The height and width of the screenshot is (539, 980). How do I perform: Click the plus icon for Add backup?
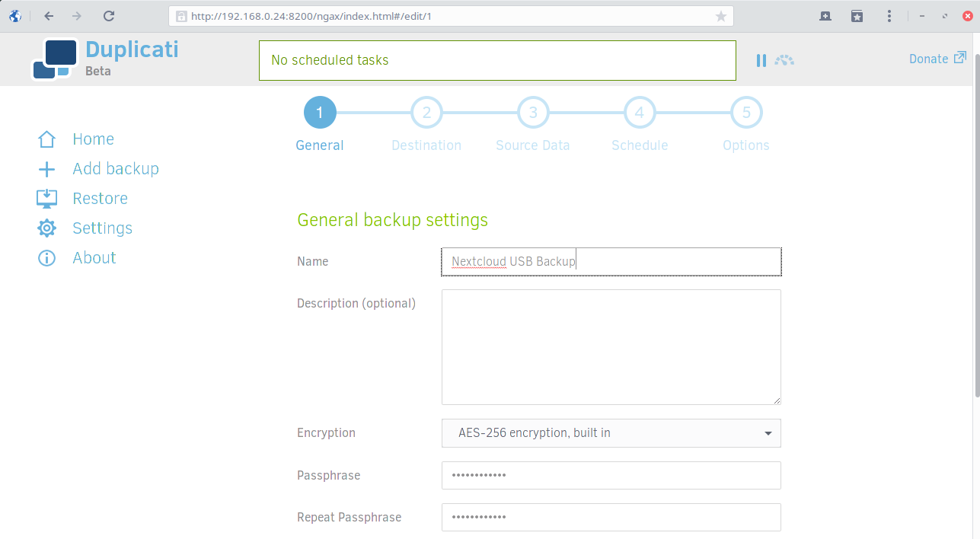(x=46, y=169)
